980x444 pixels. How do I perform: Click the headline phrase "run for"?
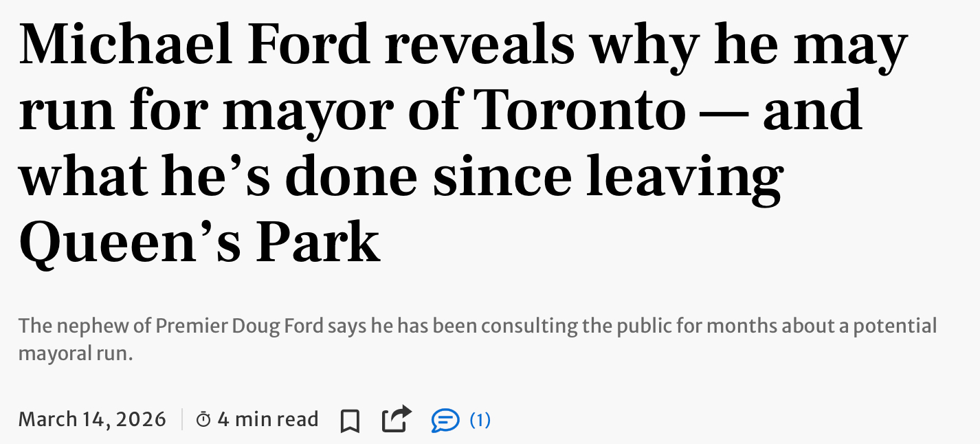(x=113, y=110)
